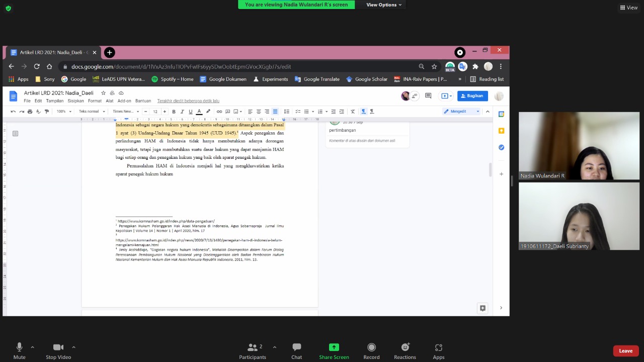The image size is (644, 362).
Task: Select Nadia Wulandari R's video thumbnail
Action: pyautogui.click(x=579, y=146)
